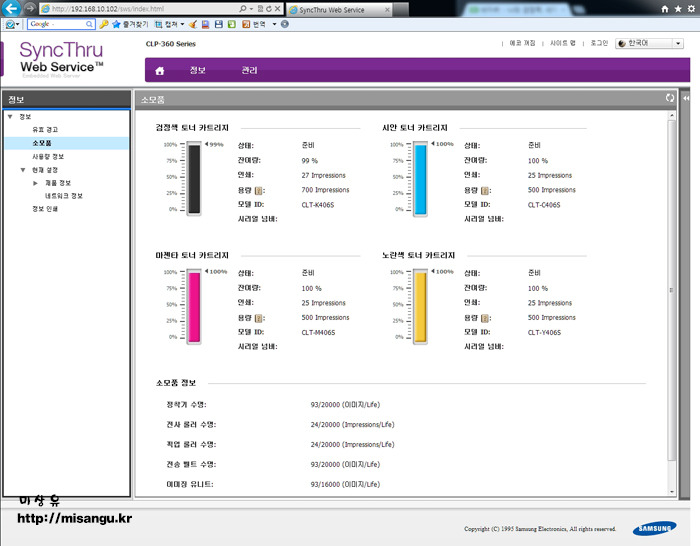Click capacity help icon for yellow toner

(x=485, y=318)
